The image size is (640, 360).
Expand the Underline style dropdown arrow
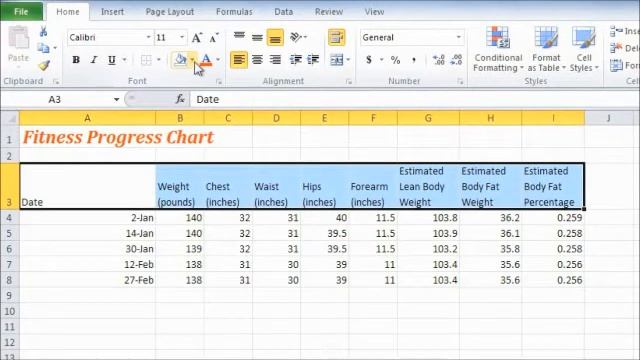point(124,60)
